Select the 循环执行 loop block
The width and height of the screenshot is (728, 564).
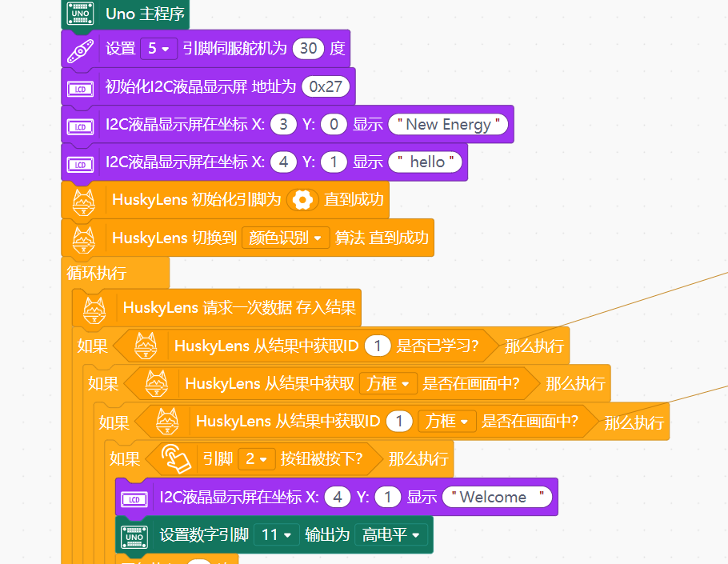click(x=96, y=273)
